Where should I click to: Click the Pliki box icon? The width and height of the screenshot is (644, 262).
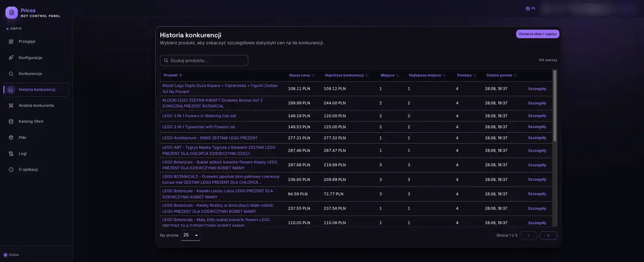[x=11, y=137]
